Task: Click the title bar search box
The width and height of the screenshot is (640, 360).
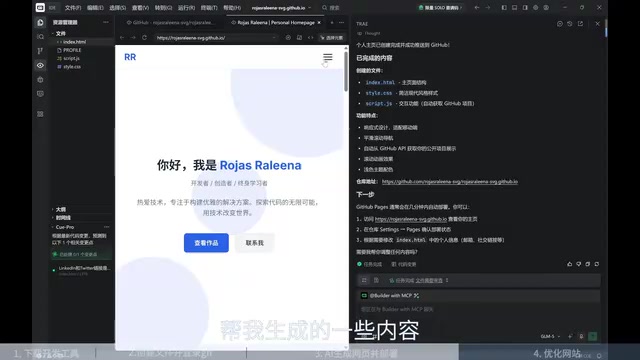Action: 331,8
